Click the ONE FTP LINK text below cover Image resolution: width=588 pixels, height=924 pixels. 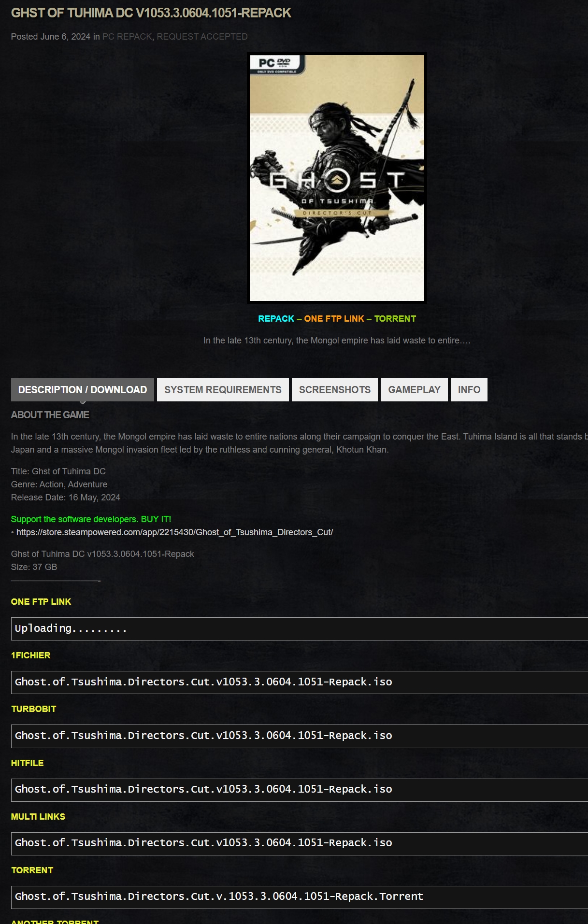[x=334, y=319]
